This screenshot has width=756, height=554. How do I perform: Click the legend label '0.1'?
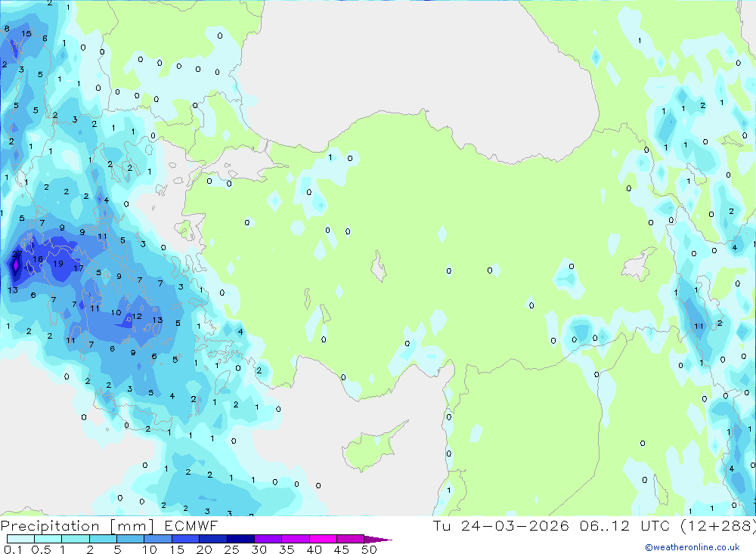(13, 549)
